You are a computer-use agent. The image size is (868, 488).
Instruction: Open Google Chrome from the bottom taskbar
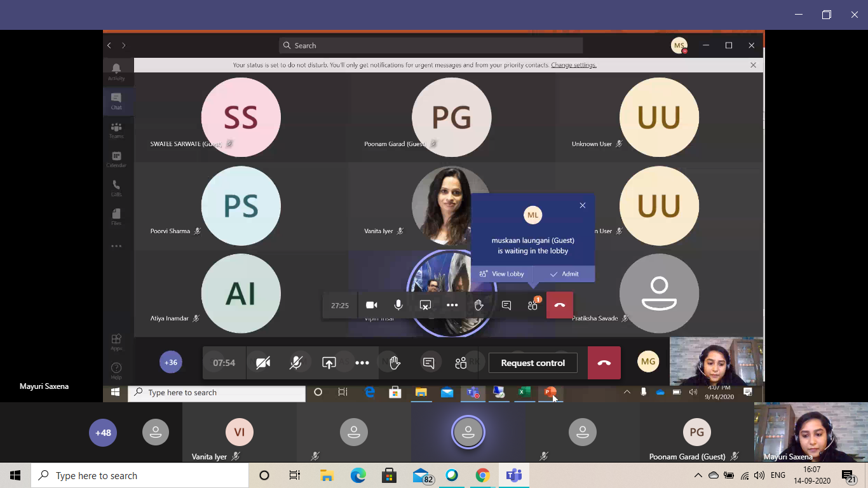pos(483,475)
